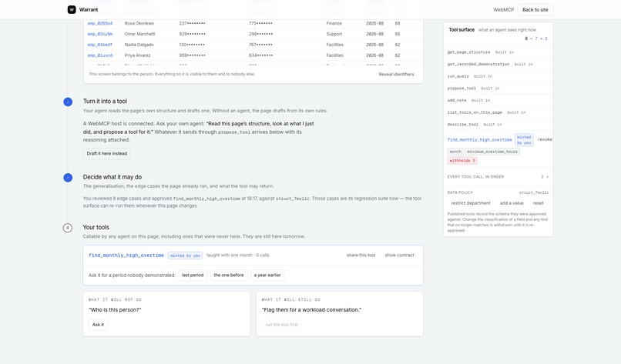
Task: Choose the one before chip
Action: click(x=229, y=275)
